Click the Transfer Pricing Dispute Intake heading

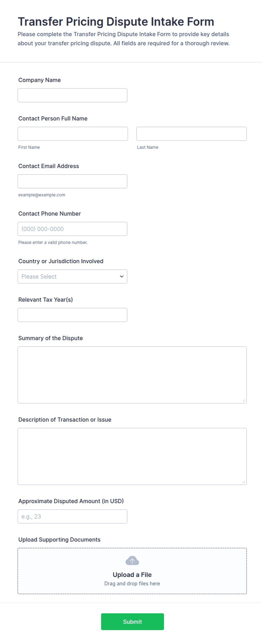point(116,22)
